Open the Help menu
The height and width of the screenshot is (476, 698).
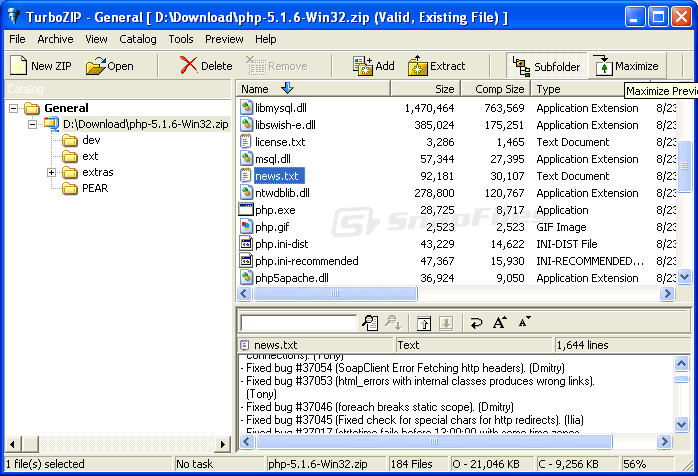[265, 39]
